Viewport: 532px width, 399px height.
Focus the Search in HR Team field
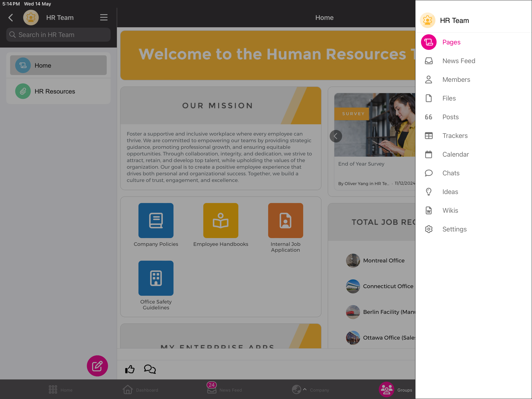click(x=58, y=35)
